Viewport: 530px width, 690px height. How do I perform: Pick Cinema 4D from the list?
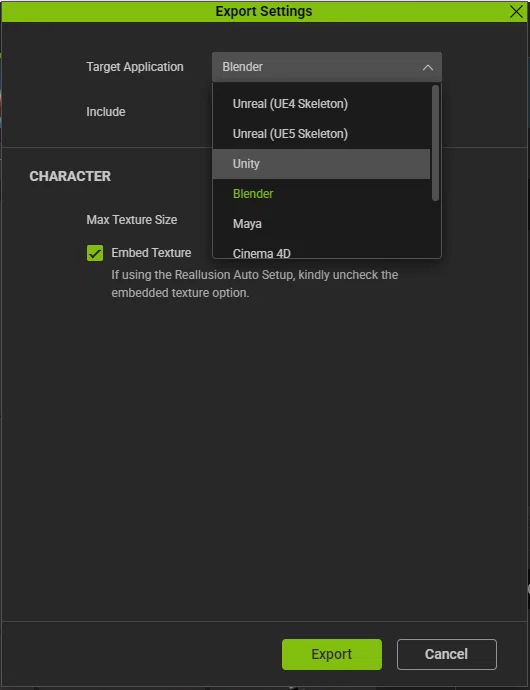click(x=321, y=252)
